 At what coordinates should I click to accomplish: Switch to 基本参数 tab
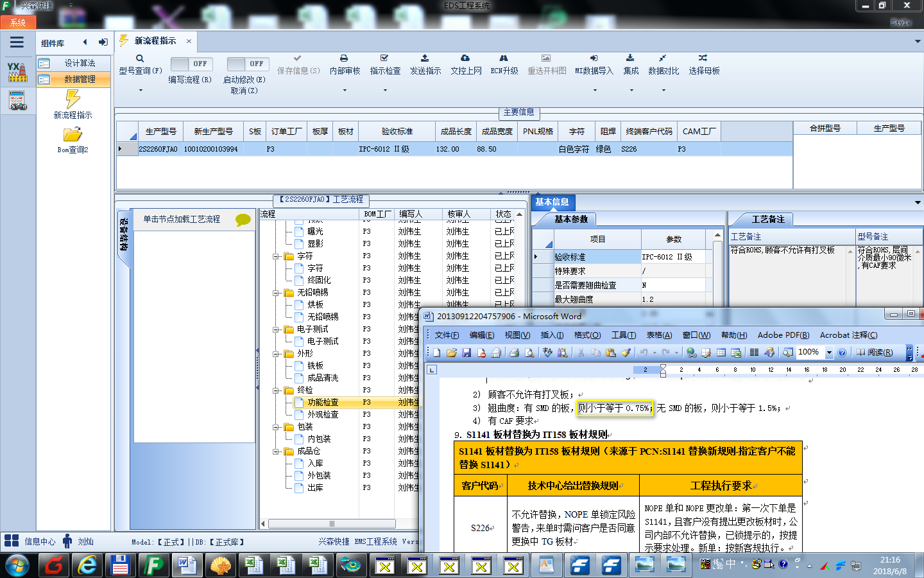pos(571,220)
